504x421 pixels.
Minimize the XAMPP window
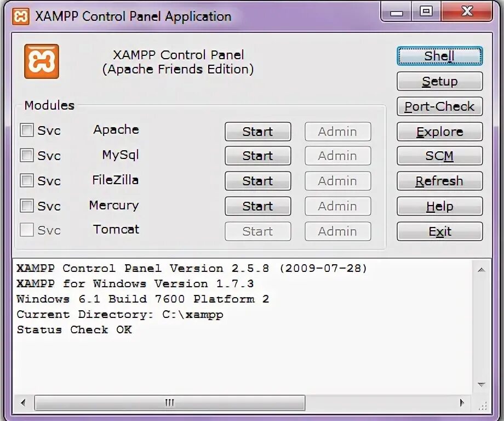396,13
